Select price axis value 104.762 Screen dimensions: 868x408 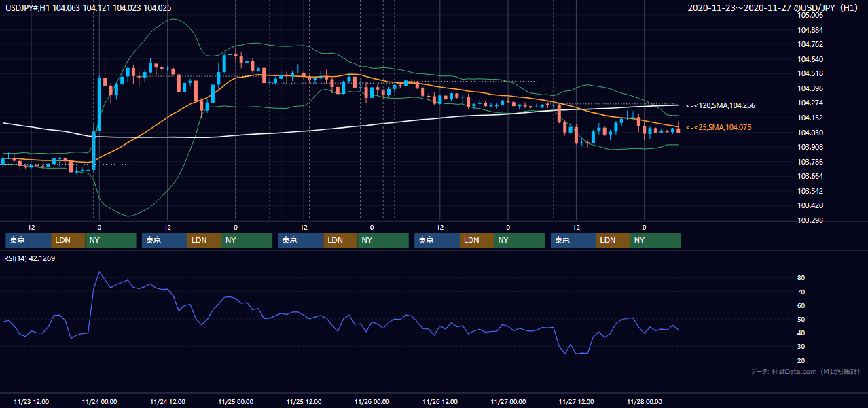point(810,45)
